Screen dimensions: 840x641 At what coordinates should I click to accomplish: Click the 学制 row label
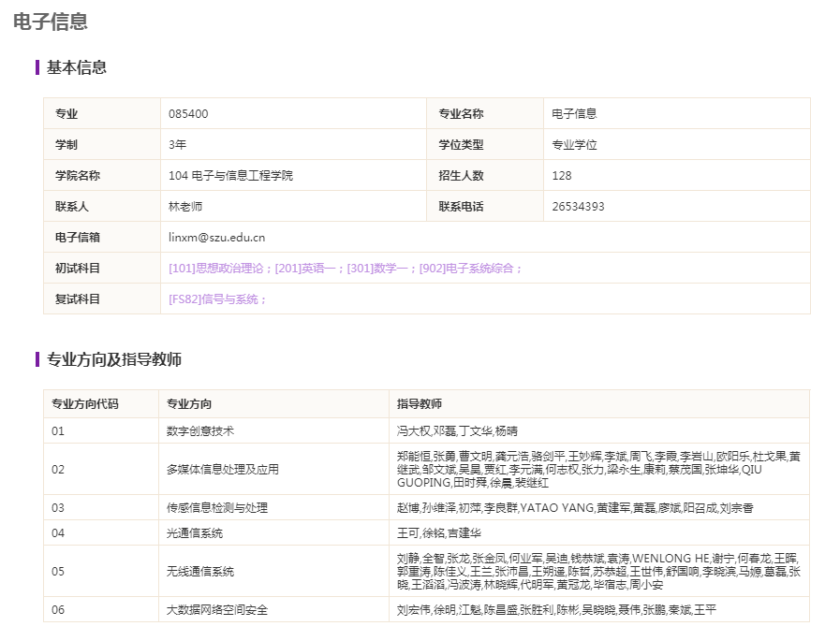click(x=66, y=145)
